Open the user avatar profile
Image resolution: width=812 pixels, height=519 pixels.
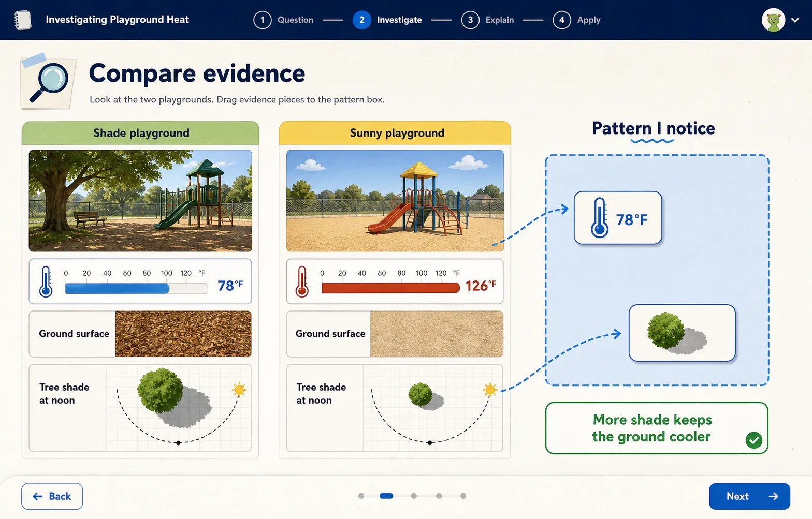pos(773,20)
